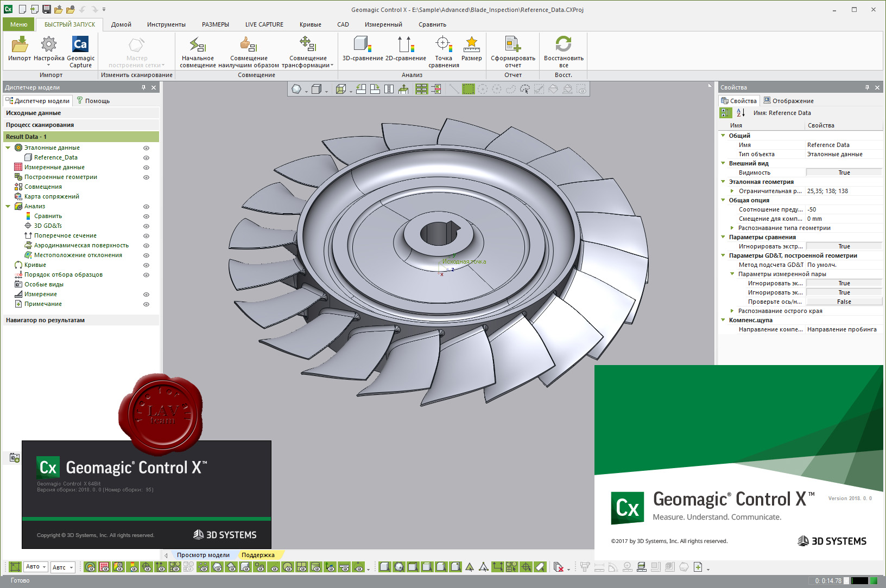Viewport: 886px width, 588px height.
Task: Collapse Параметры сравнения group
Action: [x=723, y=237]
